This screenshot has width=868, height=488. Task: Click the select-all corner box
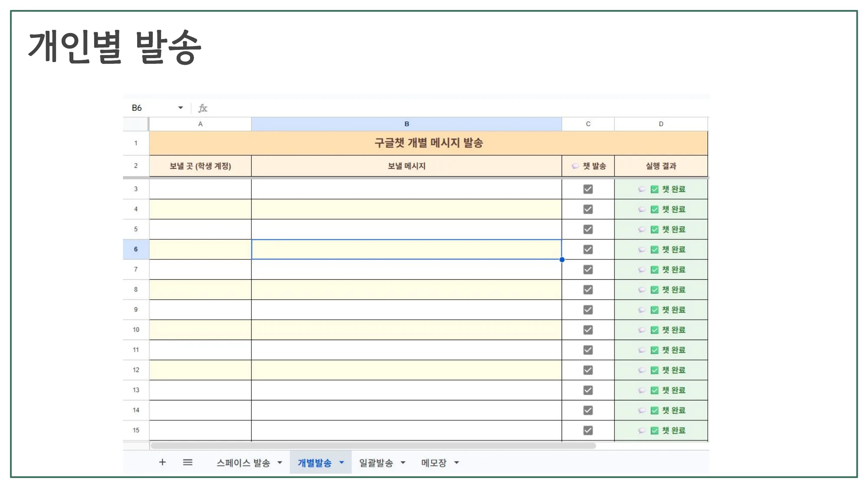point(136,124)
